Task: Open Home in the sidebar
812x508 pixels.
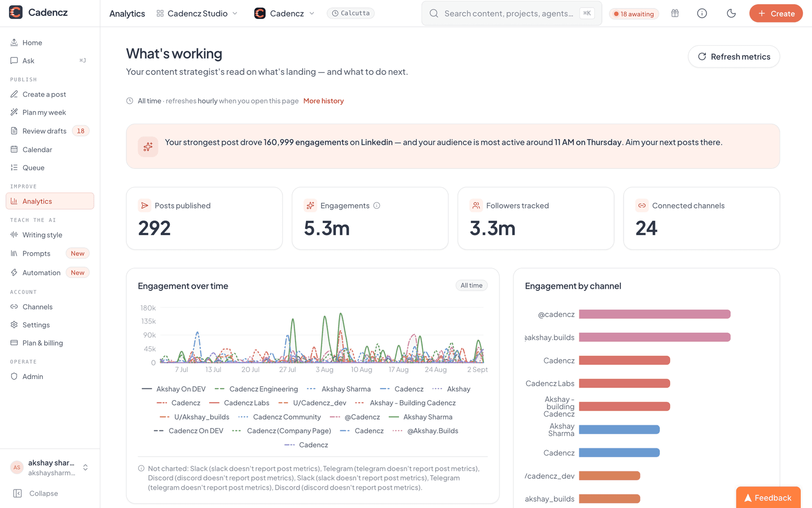Action: (50, 42)
